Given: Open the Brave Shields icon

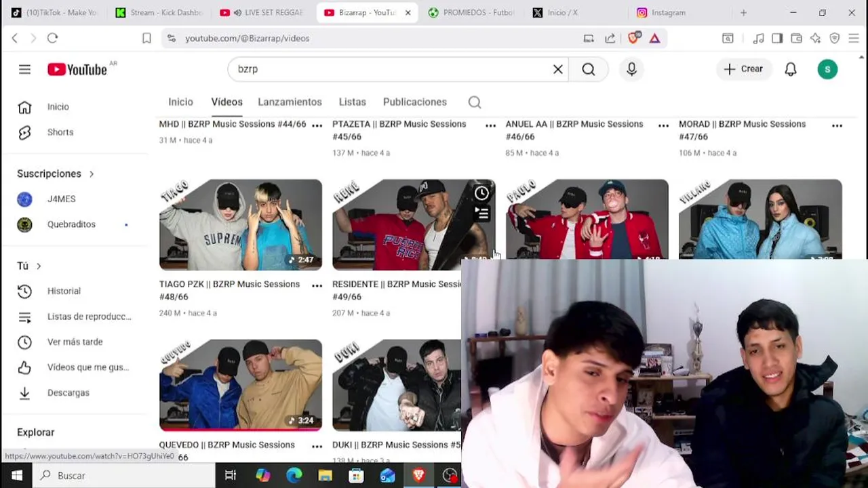Looking at the screenshot, I should tap(633, 39).
